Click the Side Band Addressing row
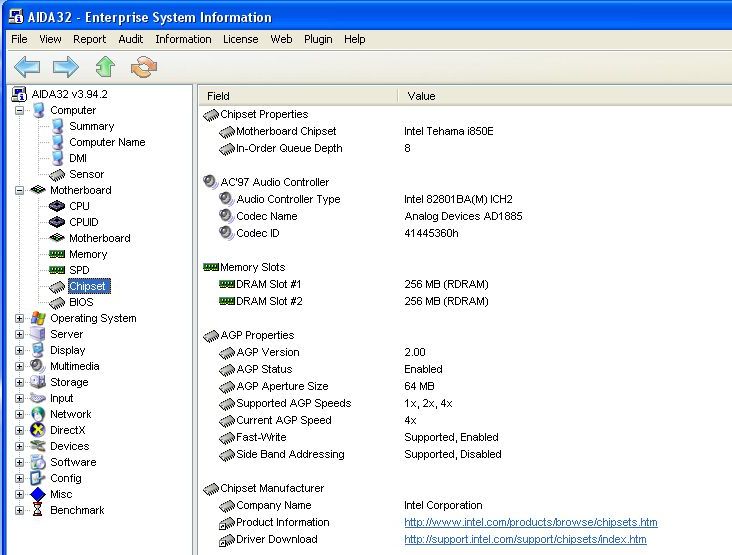This screenshot has width=732, height=555. click(x=290, y=454)
